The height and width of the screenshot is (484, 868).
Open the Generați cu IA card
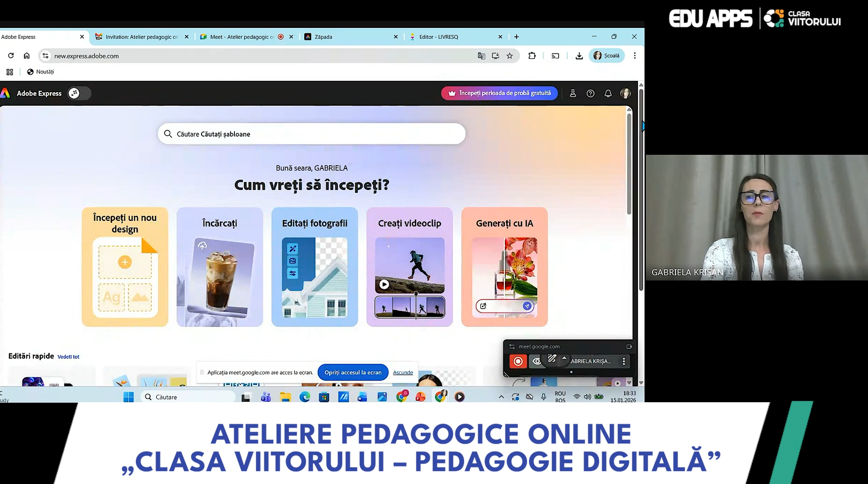(x=504, y=267)
